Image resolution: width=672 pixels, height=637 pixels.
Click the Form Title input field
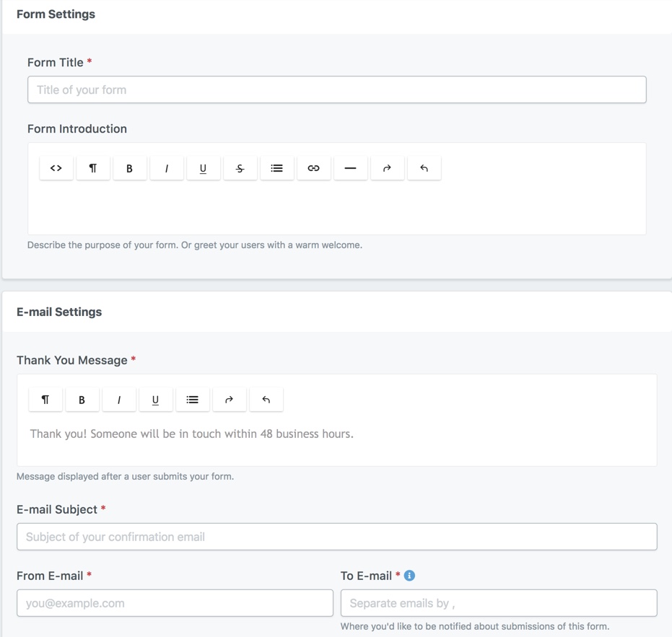coord(336,89)
